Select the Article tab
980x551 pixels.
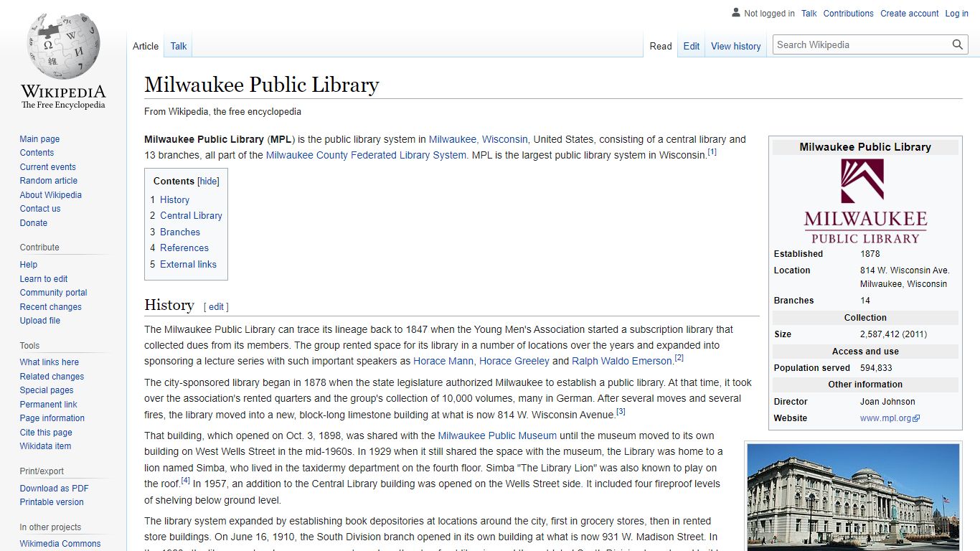146,46
